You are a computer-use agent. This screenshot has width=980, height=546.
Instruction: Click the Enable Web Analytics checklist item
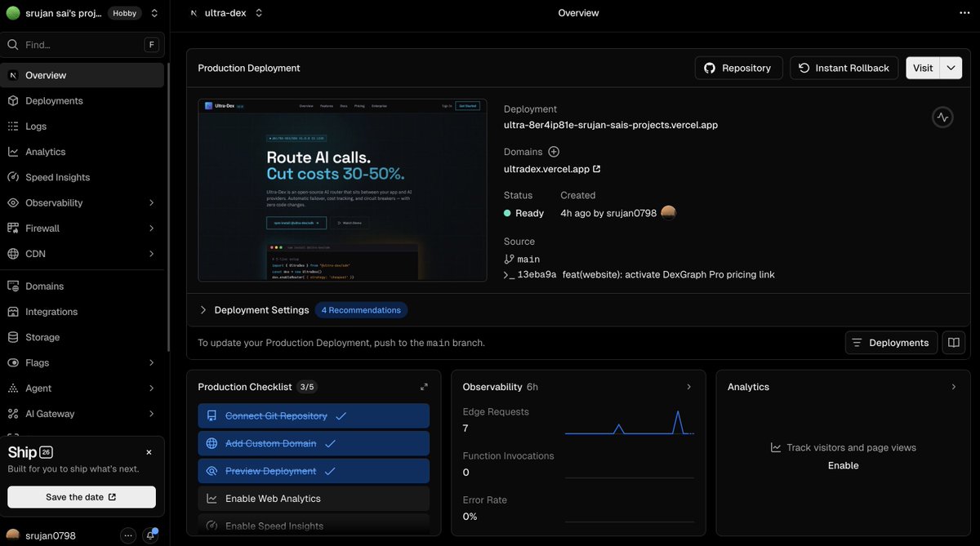(x=314, y=499)
